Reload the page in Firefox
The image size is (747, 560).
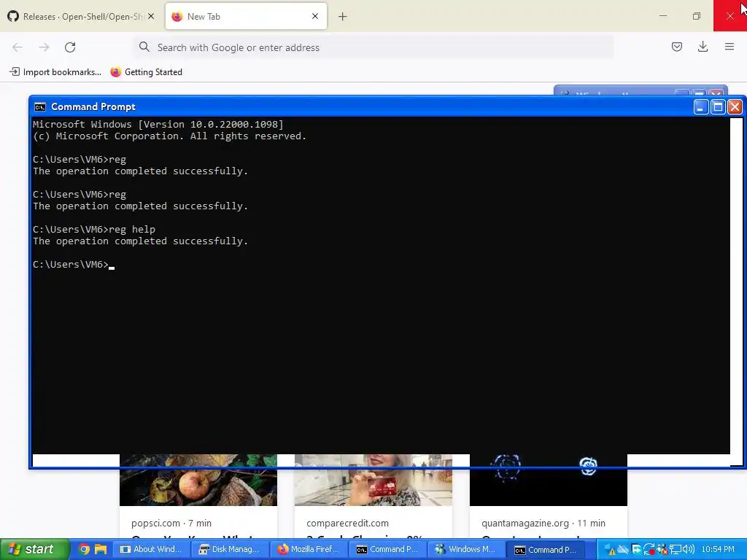(70, 47)
